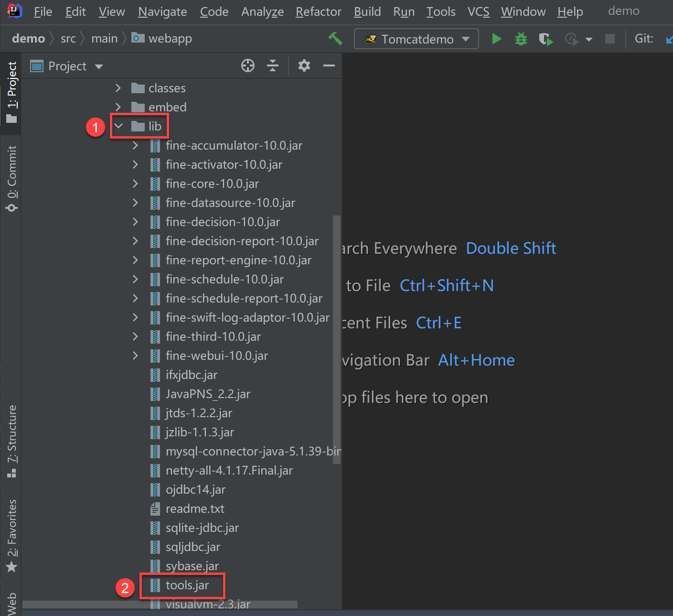Run the Tomcatdemo configuration

tap(497, 39)
